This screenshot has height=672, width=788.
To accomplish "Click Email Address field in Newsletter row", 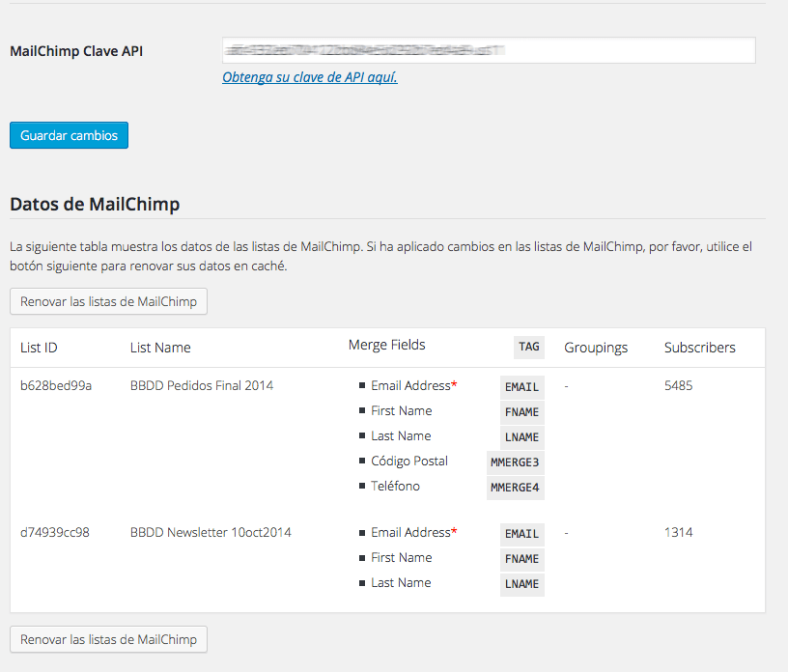I will pos(413,532).
